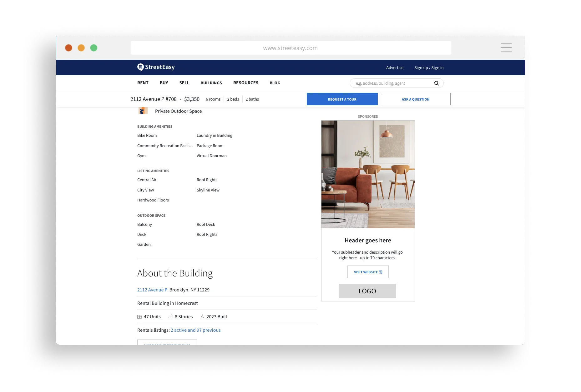Viewport: 581px width, 392px height.
Task: Click the ASK A QUESTION button
Action: point(416,99)
